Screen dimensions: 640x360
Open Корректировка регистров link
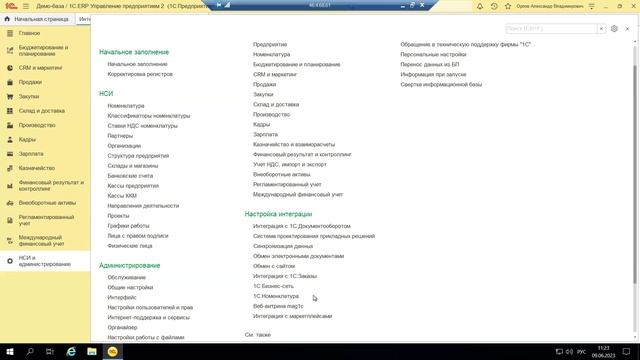click(140, 74)
